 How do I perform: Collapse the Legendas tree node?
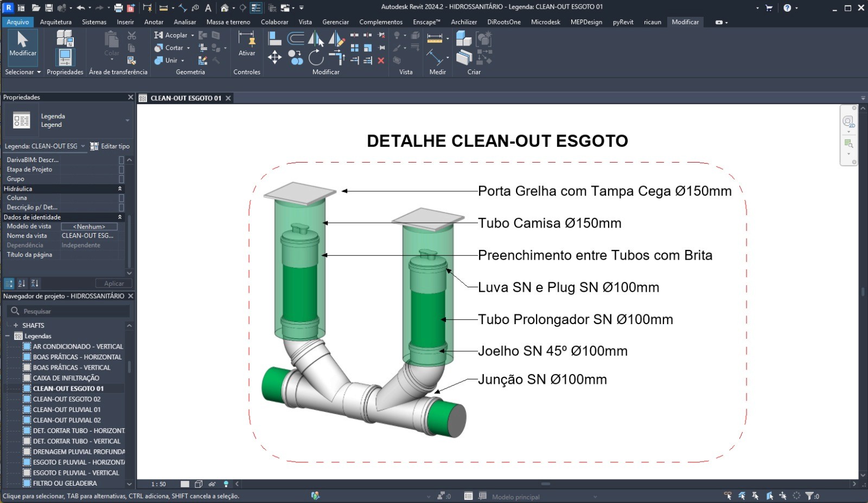click(x=8, y=336)
